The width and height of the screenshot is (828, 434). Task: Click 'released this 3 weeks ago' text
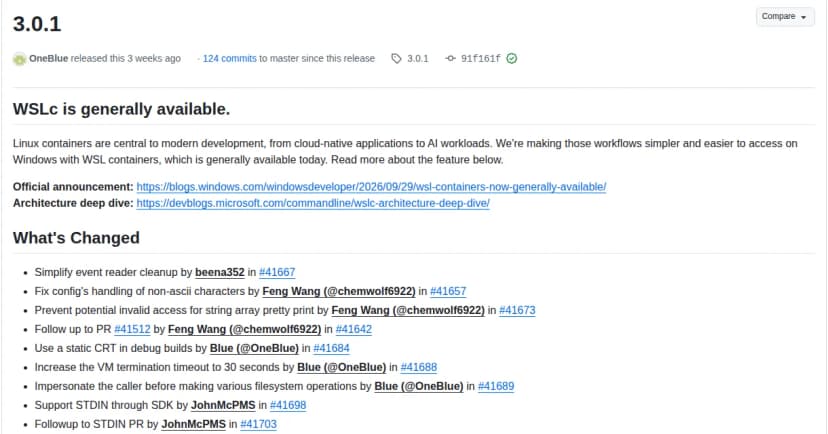coord(126,59)
